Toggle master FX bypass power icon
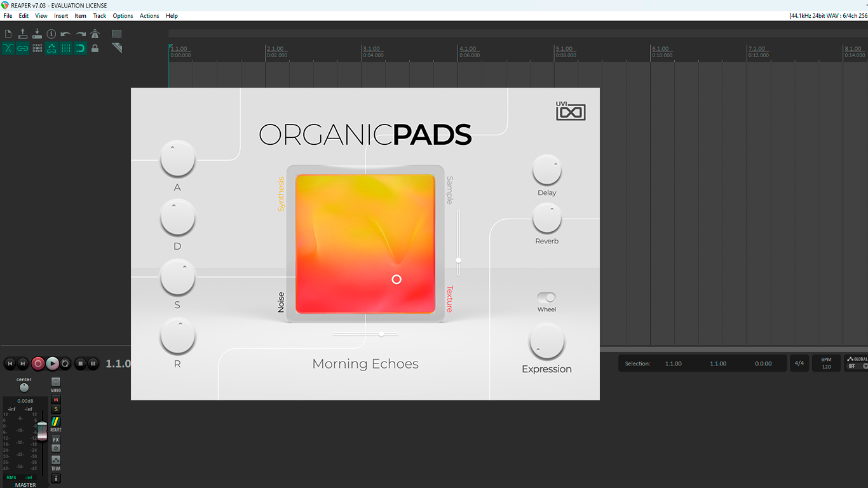 click(x=56, y=448)
